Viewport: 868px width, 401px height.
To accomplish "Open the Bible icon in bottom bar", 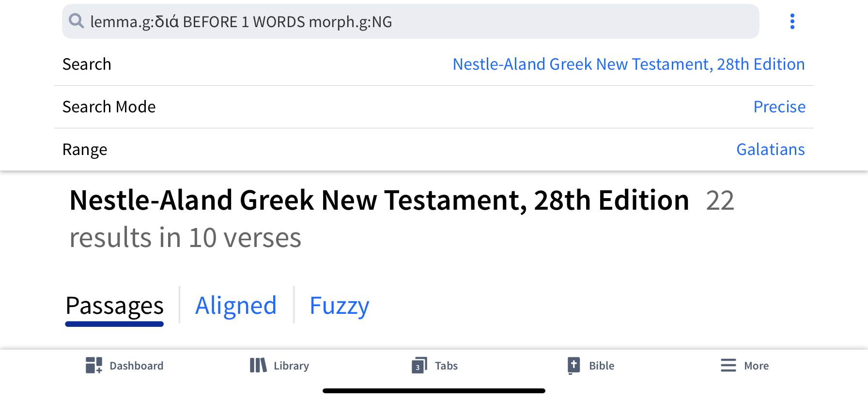I will pos(573,366).
